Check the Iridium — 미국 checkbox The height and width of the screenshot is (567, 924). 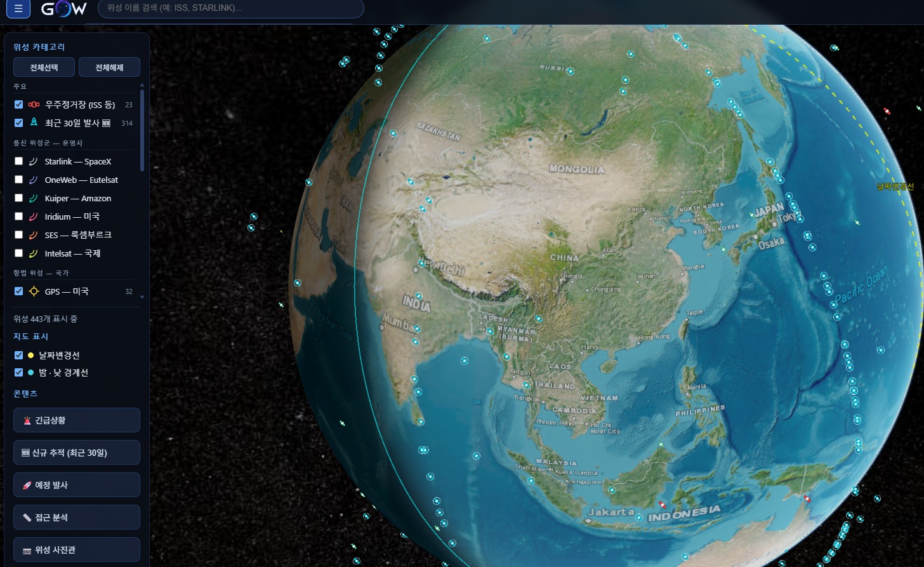point(19,217)
